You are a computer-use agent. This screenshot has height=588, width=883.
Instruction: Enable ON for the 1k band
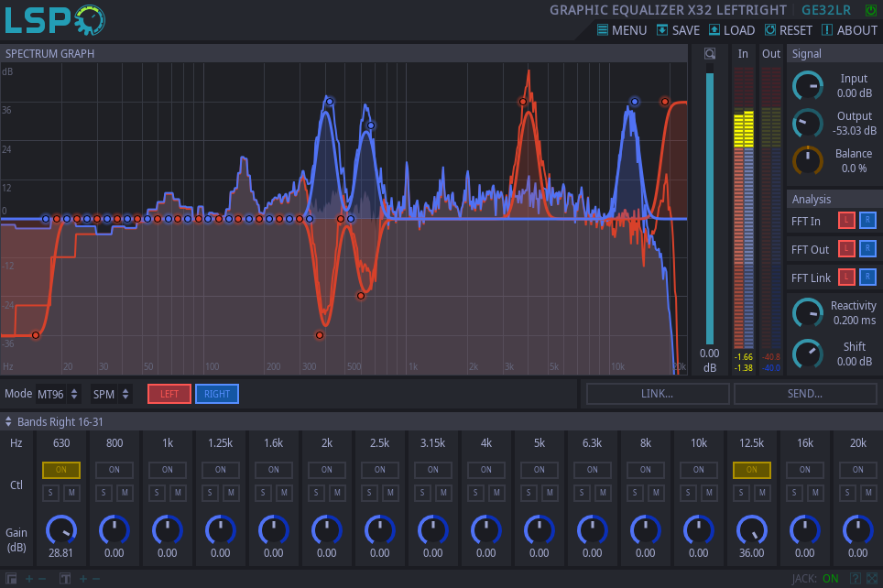168,470
